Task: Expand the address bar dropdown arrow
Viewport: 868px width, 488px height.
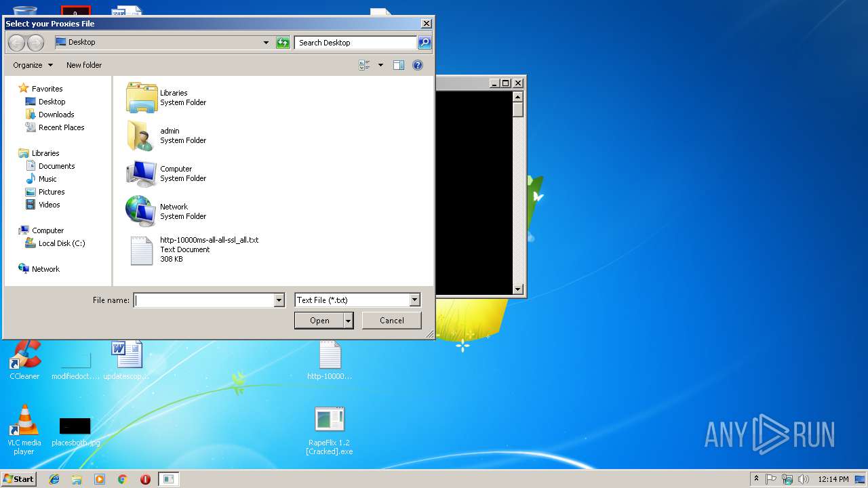Action: (266, 43)
